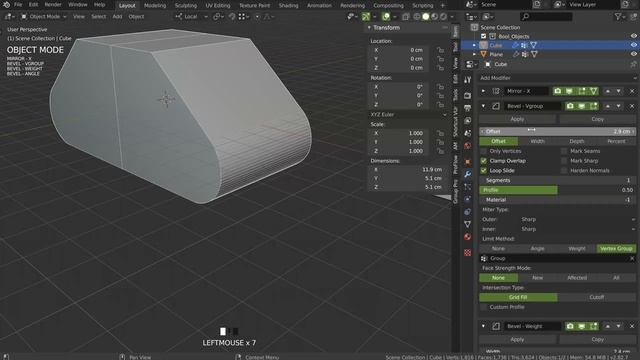Toggle X-ray display in viewport header
The image size is (640, 360).
tap(405, 17)
